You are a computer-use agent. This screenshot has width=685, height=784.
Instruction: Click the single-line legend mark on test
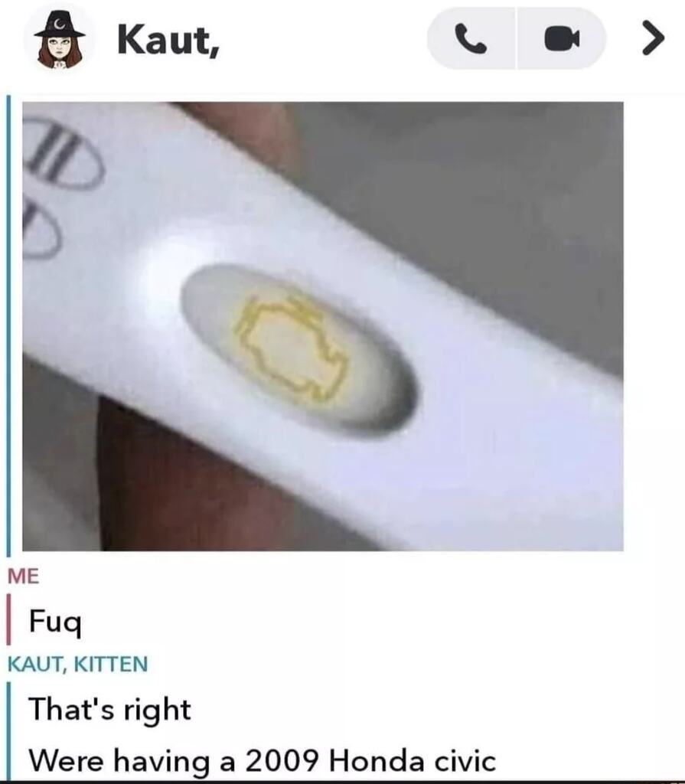click(x=40, y=228)
